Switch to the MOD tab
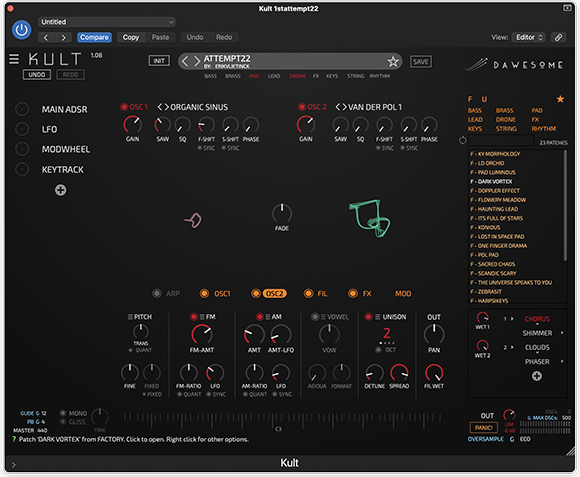Image resolution: width=580 pixels, height=477 pixels. [403, 293]
